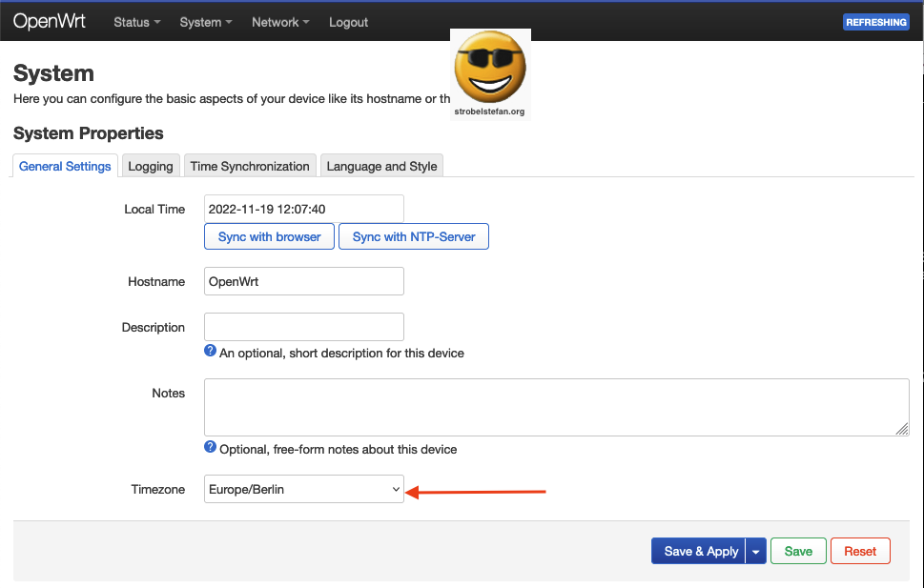The height and width of the screenshot is (588, 924).
Task: Expand the Network menu
Action: [x=279, y=22]
